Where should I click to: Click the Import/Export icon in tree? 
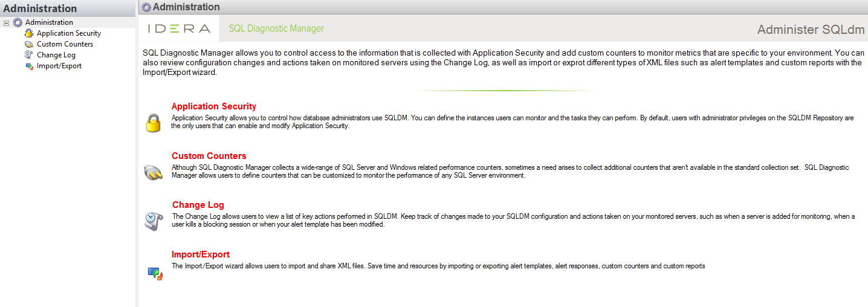pos(29,66)
